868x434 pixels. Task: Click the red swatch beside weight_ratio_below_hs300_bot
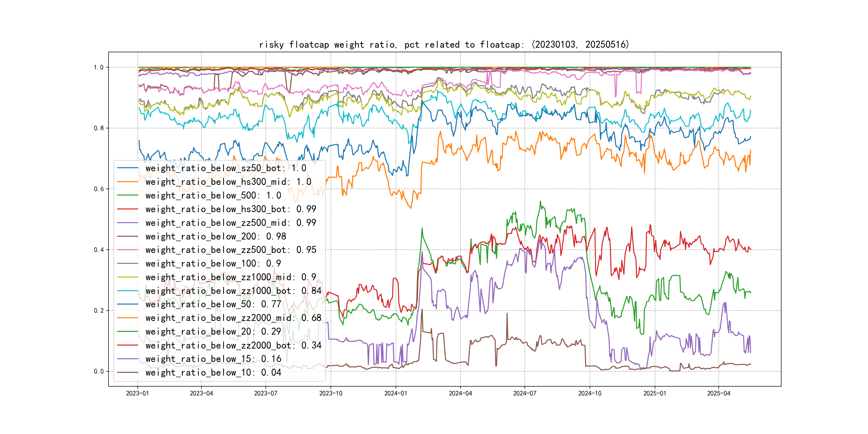[x=127, y=209]
